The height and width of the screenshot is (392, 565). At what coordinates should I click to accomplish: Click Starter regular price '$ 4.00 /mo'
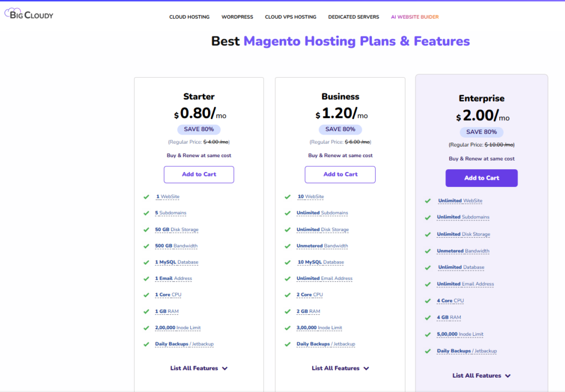pyautogui.click(x=216, y=142)
